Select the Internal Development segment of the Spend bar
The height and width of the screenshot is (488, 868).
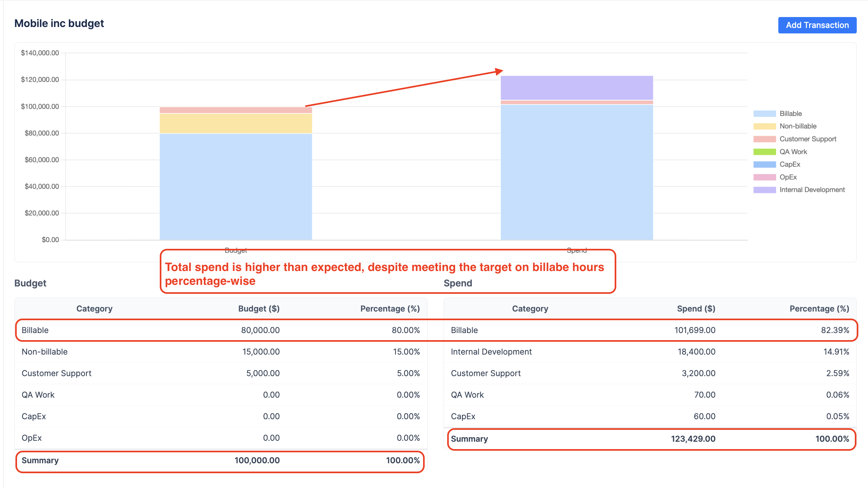(576, 88)
